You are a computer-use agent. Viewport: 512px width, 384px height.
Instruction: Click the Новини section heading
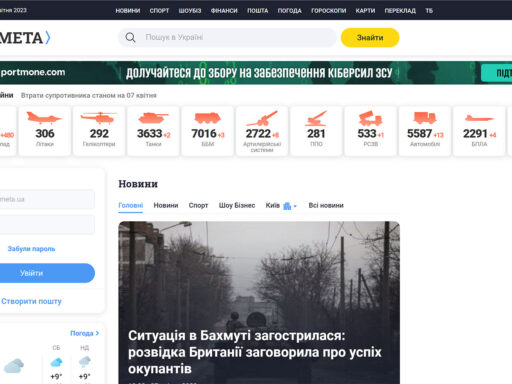point(138,184)
